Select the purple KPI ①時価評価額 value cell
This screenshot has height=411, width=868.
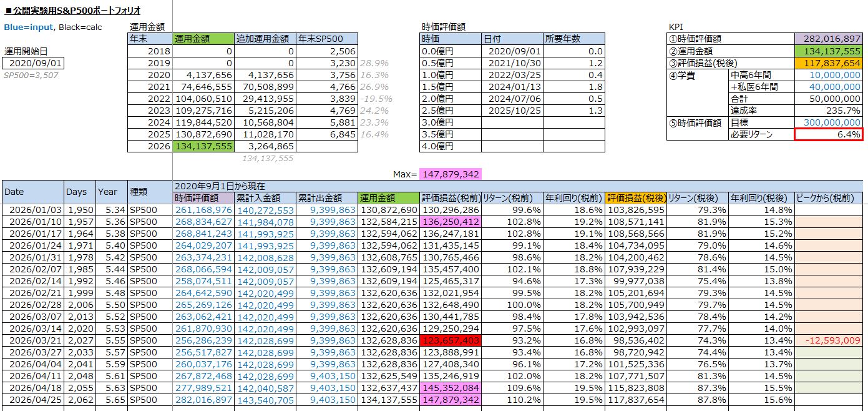click(827, 39)
